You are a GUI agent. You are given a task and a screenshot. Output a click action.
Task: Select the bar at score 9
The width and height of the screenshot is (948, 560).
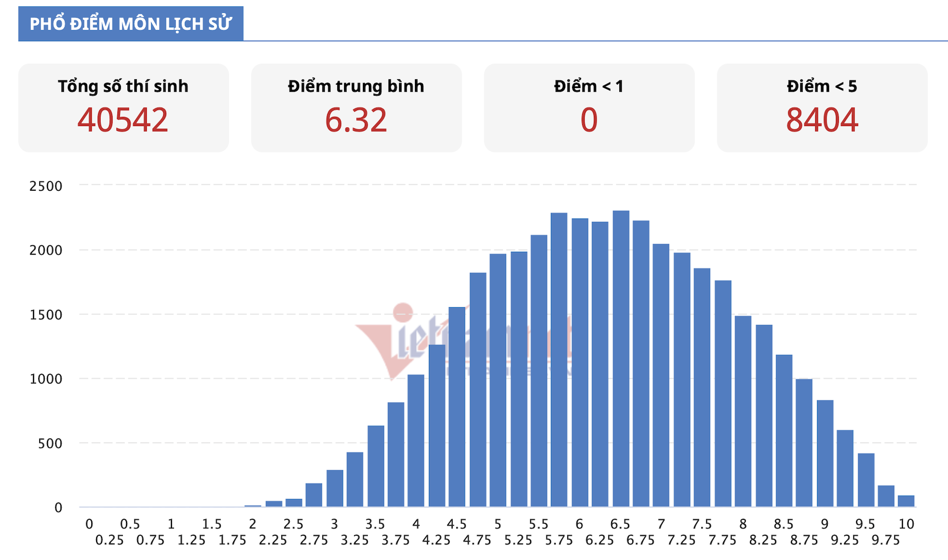(x=825, y=453)
